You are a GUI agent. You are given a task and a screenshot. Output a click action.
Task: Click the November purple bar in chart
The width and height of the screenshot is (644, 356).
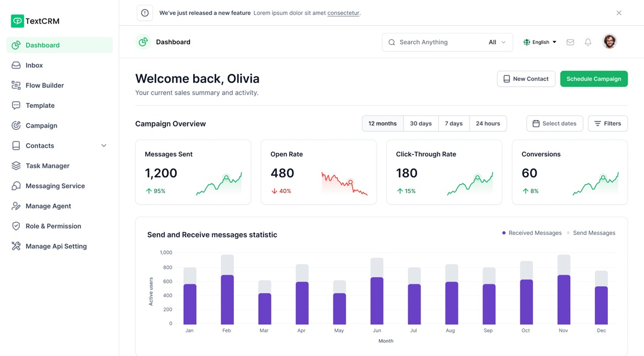(x=564, y=300)
